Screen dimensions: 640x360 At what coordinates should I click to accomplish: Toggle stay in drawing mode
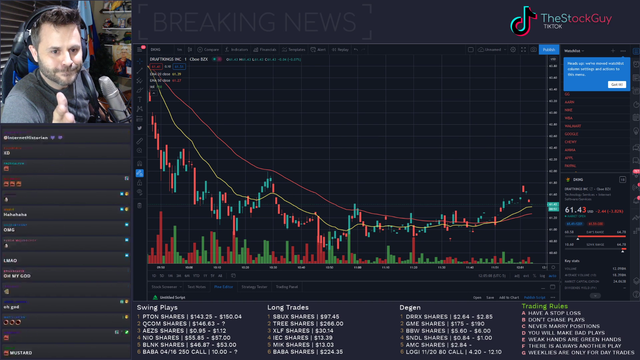140,173
